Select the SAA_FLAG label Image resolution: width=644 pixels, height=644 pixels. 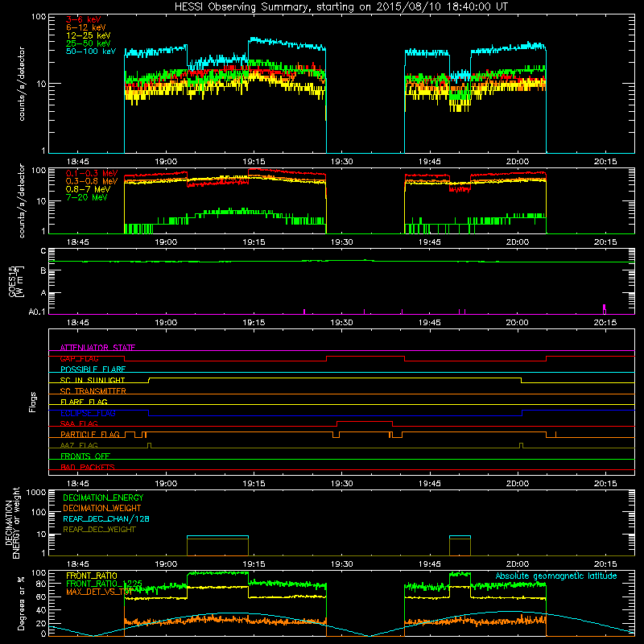pos(79,423)
